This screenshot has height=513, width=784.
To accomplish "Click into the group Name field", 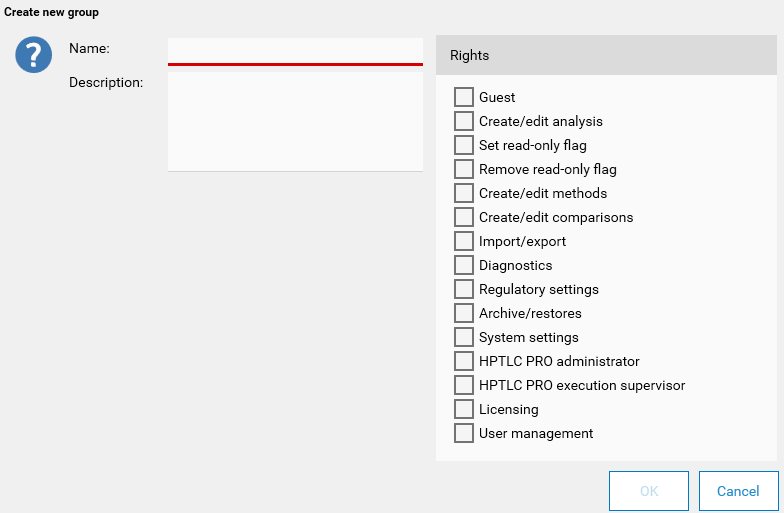I will [x=295, y=50].
